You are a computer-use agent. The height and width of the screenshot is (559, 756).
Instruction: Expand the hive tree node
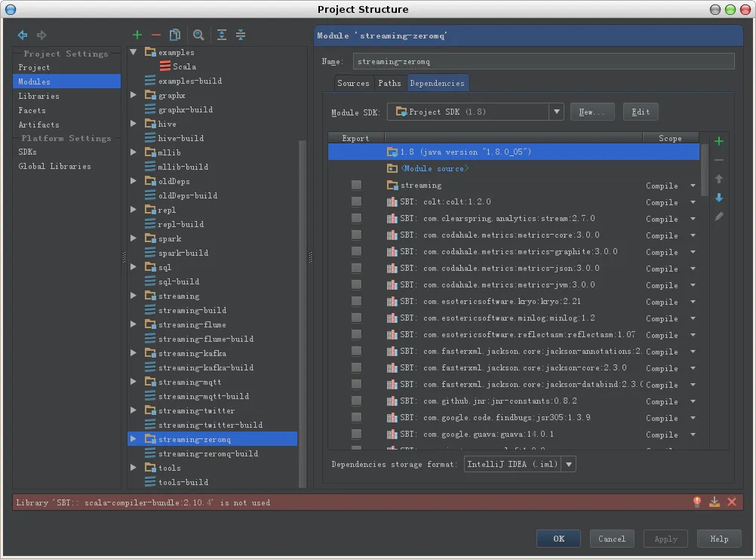pyautogui.click(x=134, y=124)
